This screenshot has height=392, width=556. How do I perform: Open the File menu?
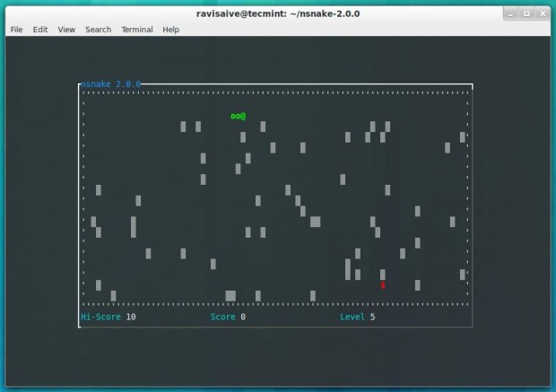click(16, 30)
